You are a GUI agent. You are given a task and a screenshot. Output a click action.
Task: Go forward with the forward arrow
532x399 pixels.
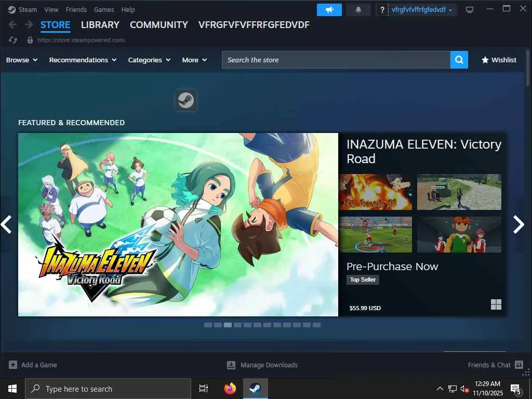coord(29,24)
